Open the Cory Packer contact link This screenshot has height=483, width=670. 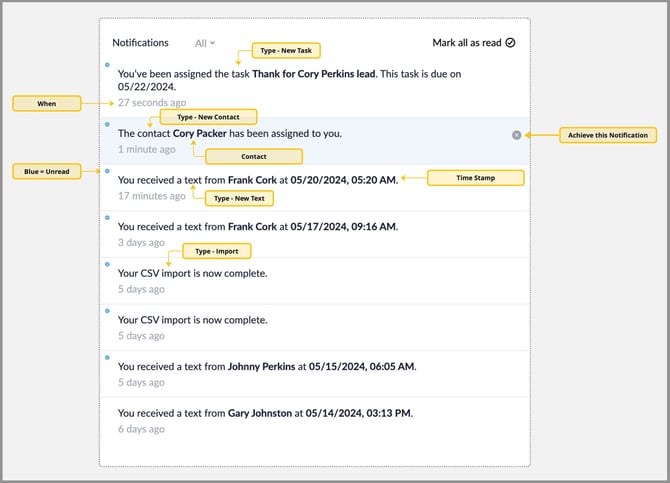[x=204, y=133]
